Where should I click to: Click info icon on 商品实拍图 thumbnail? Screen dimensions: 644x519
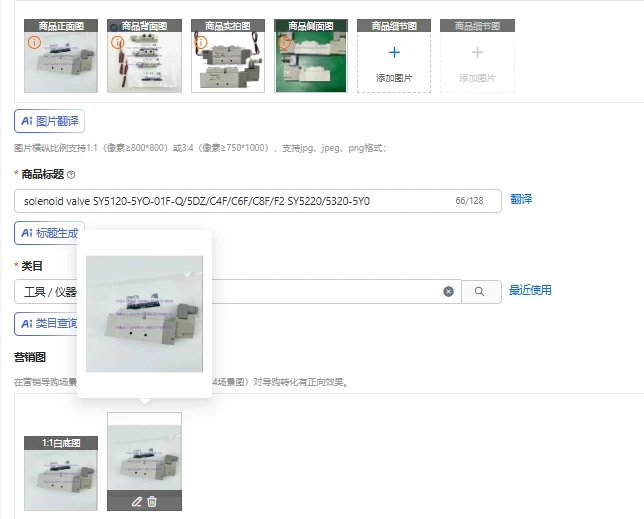[x=201, y=42]
